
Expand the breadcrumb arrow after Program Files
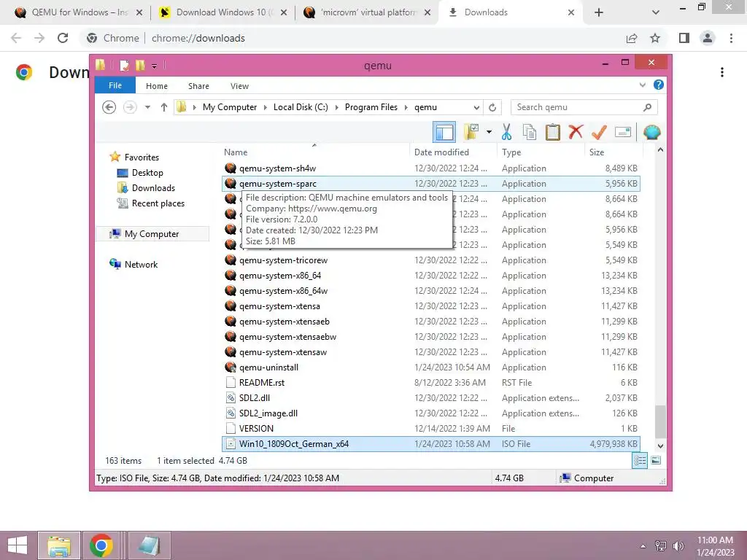pyautogui.click(x=406, y=107)
